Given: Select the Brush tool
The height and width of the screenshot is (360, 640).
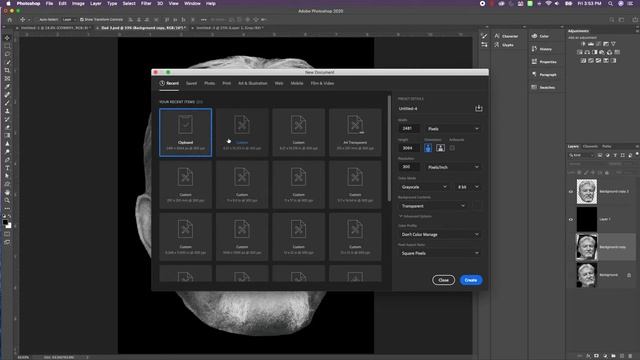Looking at the screenshot, I should pos(7,103).
